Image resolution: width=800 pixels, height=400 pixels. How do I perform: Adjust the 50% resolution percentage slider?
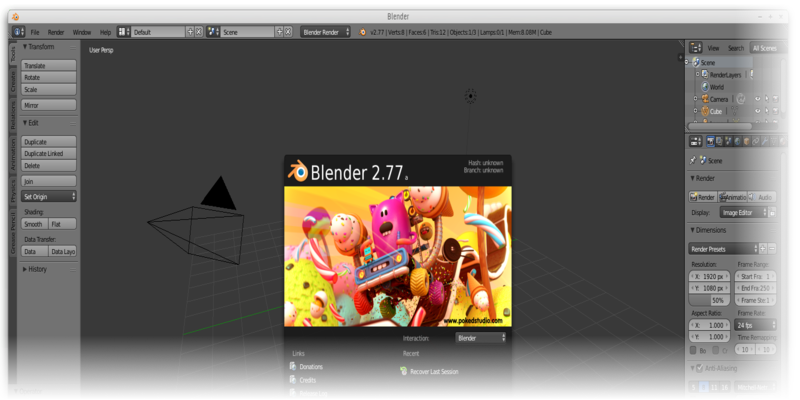pos(710,301)
